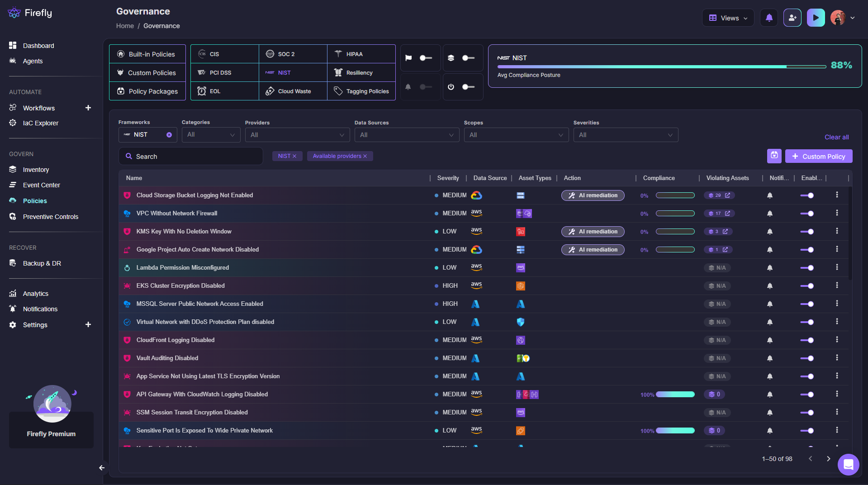
Task: Open the chat support bubble
Action: coord(848,464)
